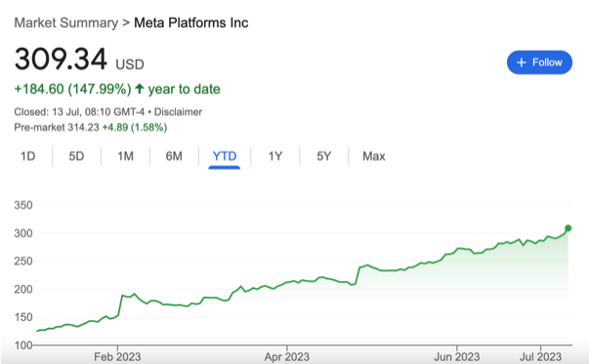Select the YTD tab
The image size is (589, 364).
225,156
